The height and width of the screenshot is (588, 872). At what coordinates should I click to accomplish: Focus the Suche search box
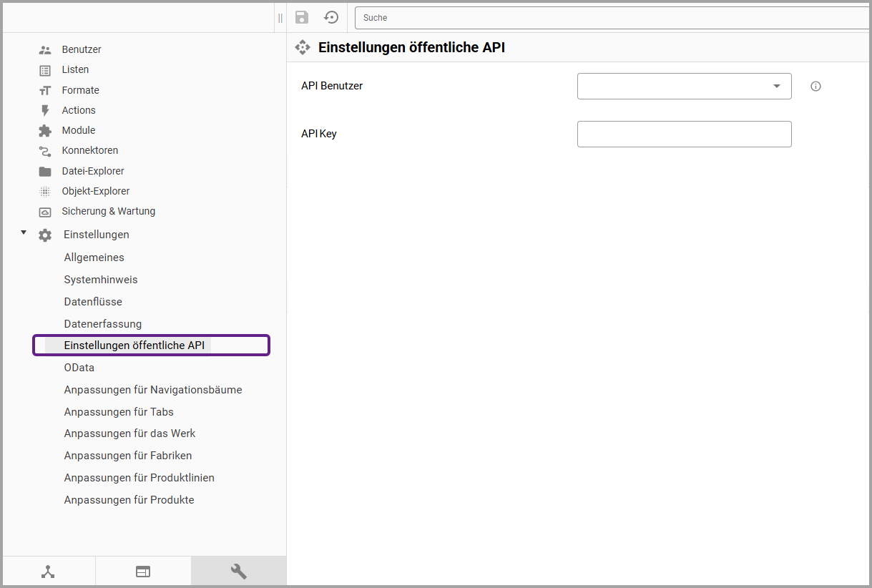pyautogui.click(x=612, y=18)
